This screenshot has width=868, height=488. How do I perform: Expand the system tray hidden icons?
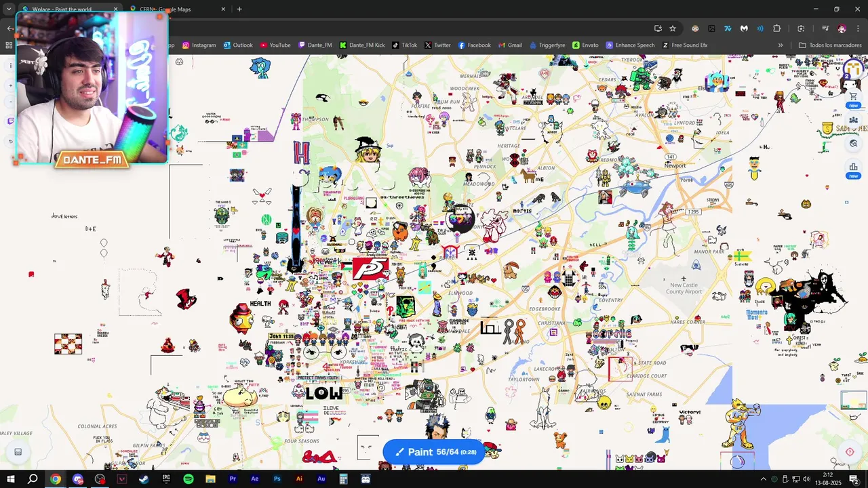(763, 479)
